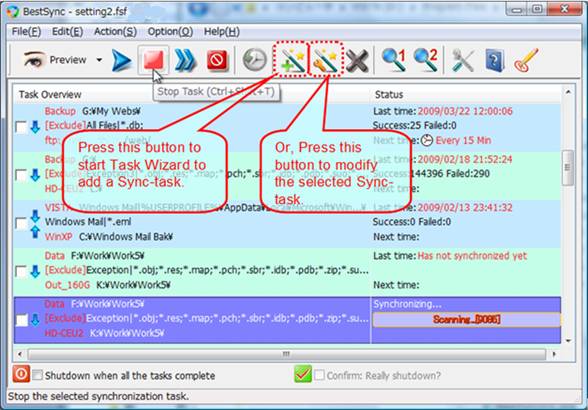Click the vertical scrollbar down arrow
The image size is (588, 410).
[x=568, y=341]
